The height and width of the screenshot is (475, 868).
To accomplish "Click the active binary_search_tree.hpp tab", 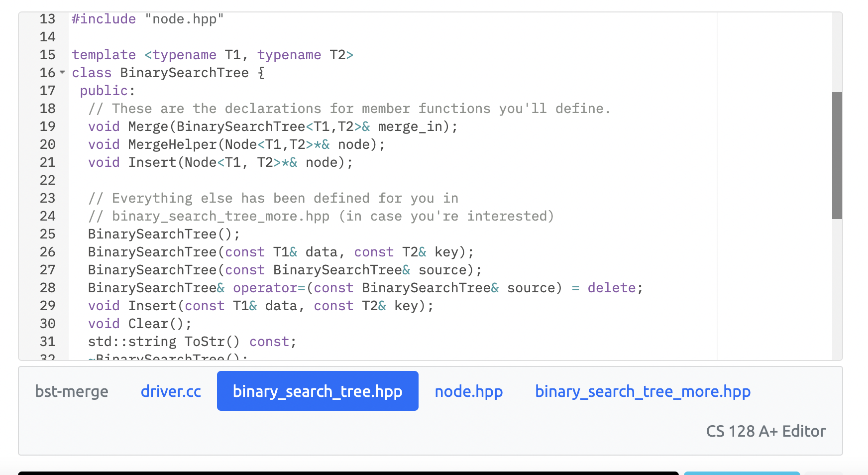I will click(x=318, y=391).
